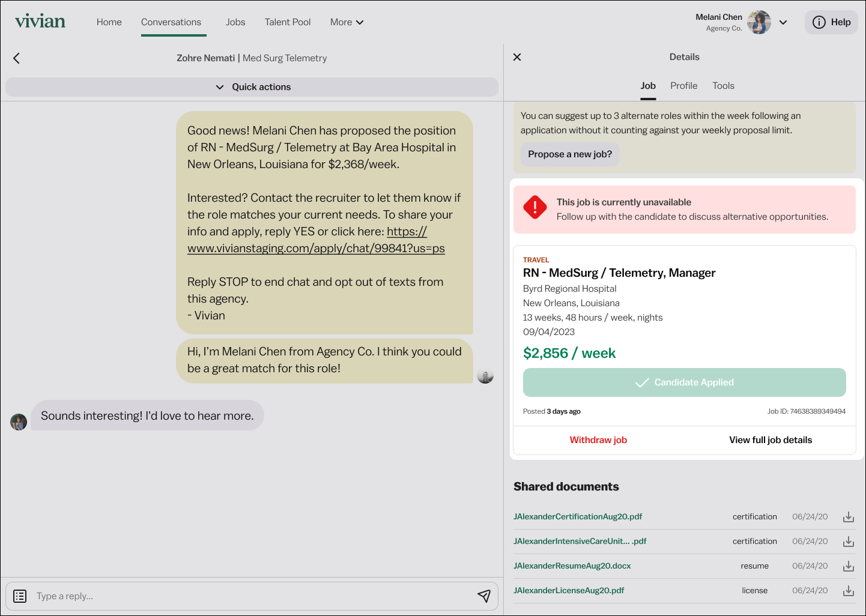
Task: Switch to the Tools tab
Action: tap(724, 86)
